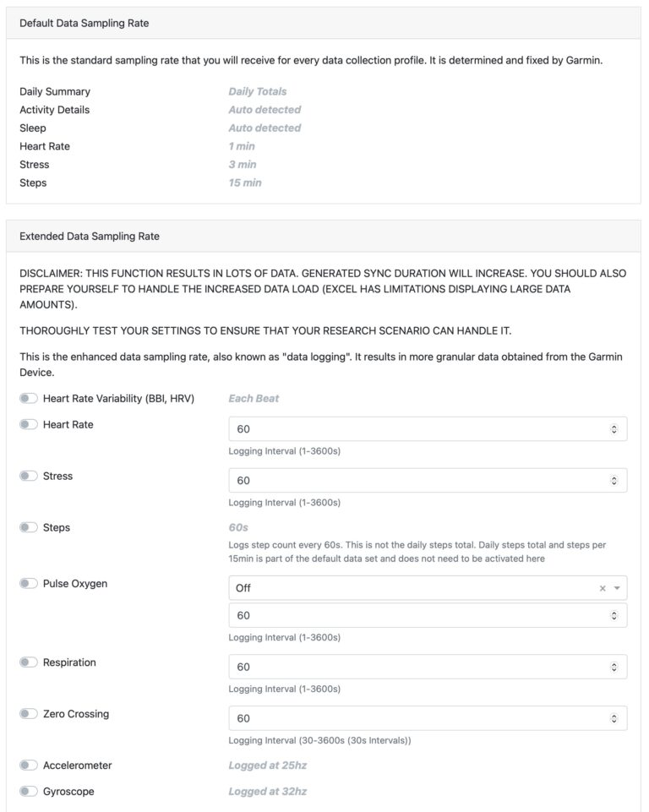Image resolution: width=649 pixels, height=812 pixels.
Task: Toggle extended Heart Rate logging on
Action: [29, 424]
